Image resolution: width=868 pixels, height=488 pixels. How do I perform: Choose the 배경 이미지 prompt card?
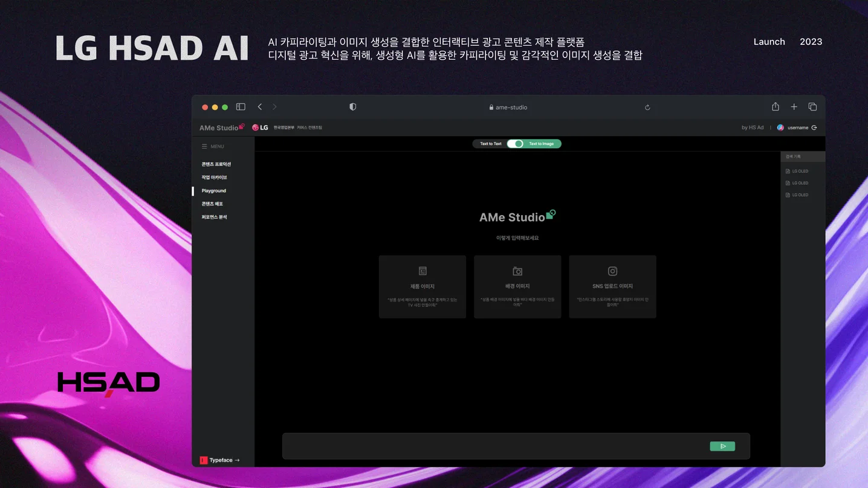point(517,287)
